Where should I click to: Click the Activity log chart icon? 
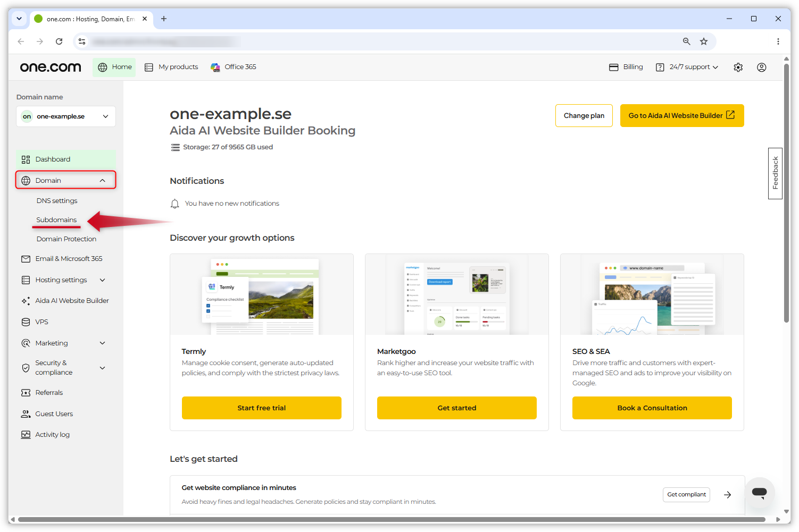pos(26,435)
